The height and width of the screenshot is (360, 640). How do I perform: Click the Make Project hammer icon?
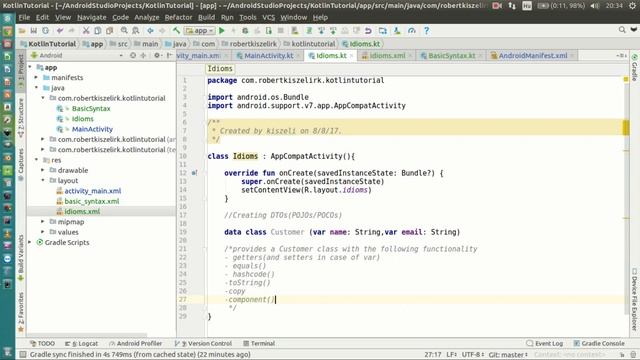(x=176, y=31)
